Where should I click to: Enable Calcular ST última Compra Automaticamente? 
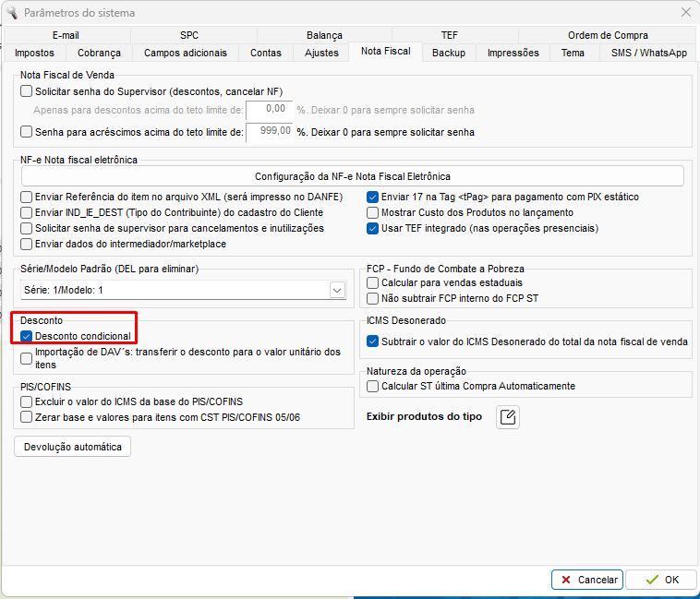point(373,386)
